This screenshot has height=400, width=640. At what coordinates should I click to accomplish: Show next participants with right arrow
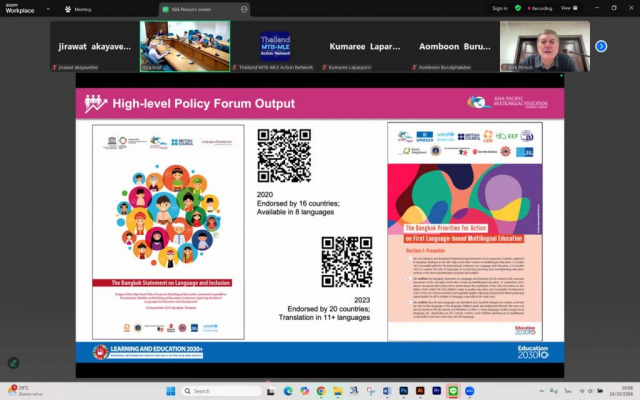point(601,46)
